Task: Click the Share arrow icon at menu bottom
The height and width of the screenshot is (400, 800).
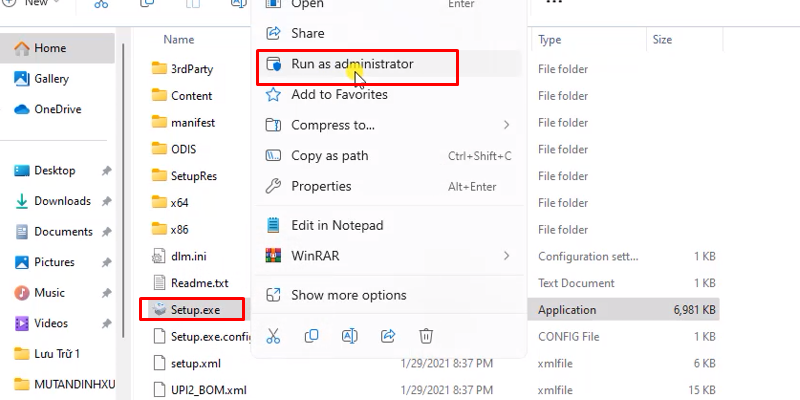Action: [388, 335]
